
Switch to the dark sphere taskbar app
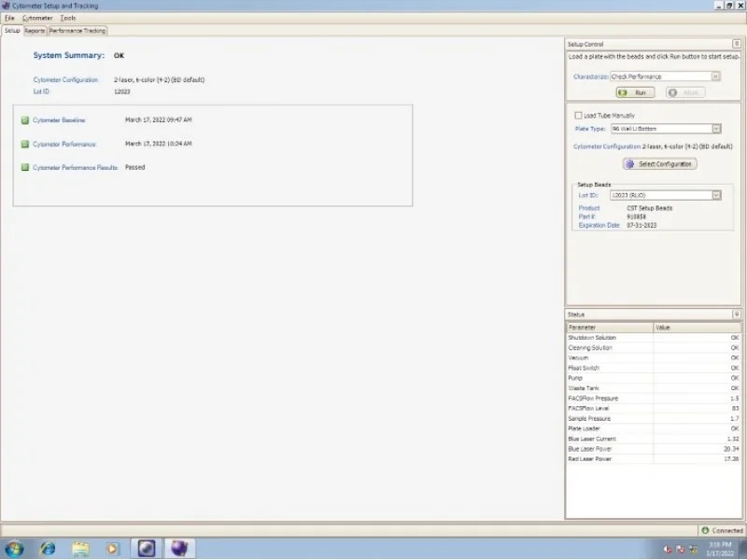coord(147,548)
